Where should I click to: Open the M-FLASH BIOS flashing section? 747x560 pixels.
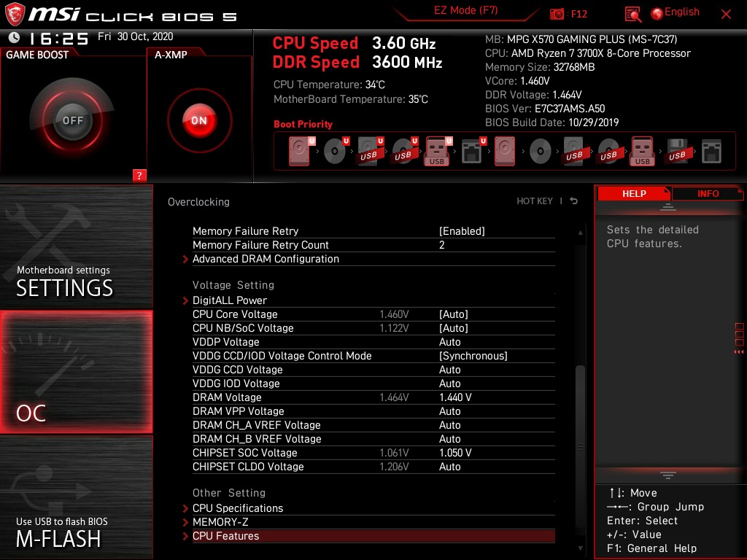click(76, 497)
